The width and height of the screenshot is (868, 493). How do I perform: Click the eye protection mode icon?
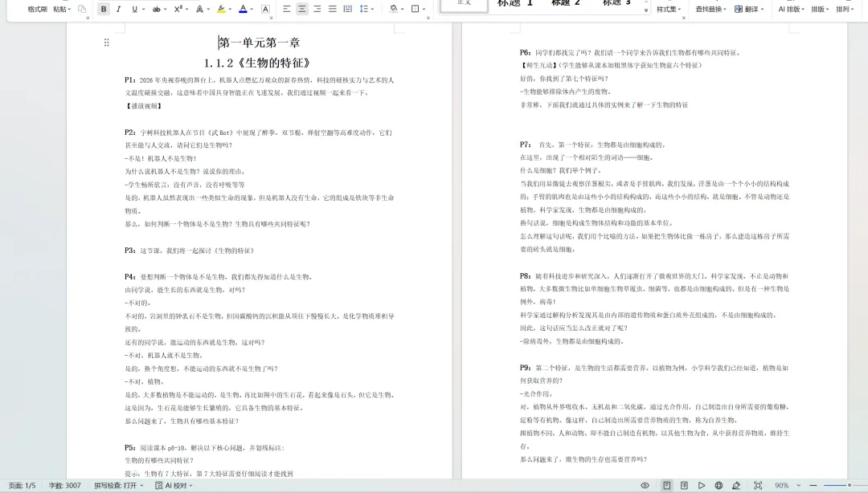click(645, 485)
